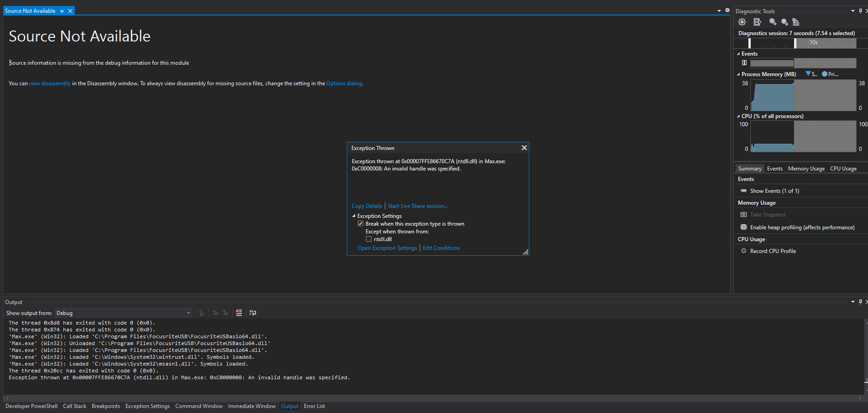Click Copy Details link
This screenshot has height=413, width=868.
(367, 206)
